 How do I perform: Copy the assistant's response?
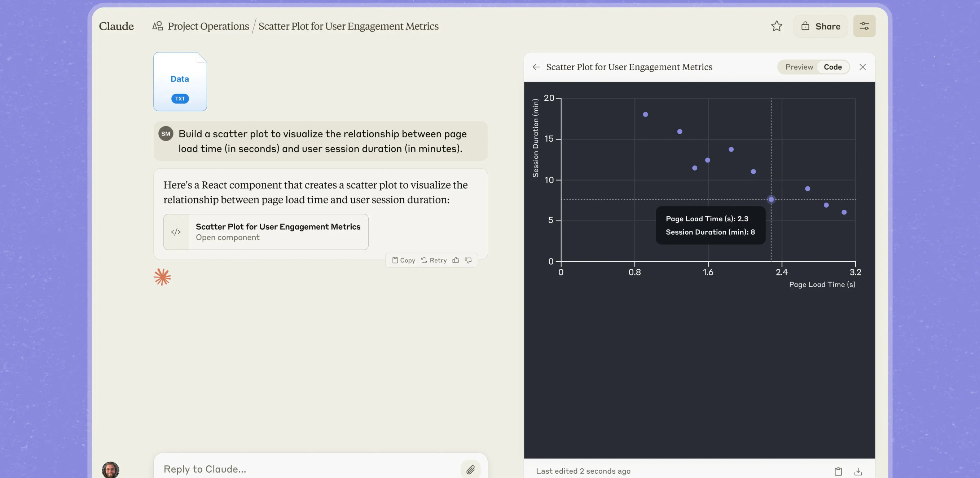click(404, 260)
